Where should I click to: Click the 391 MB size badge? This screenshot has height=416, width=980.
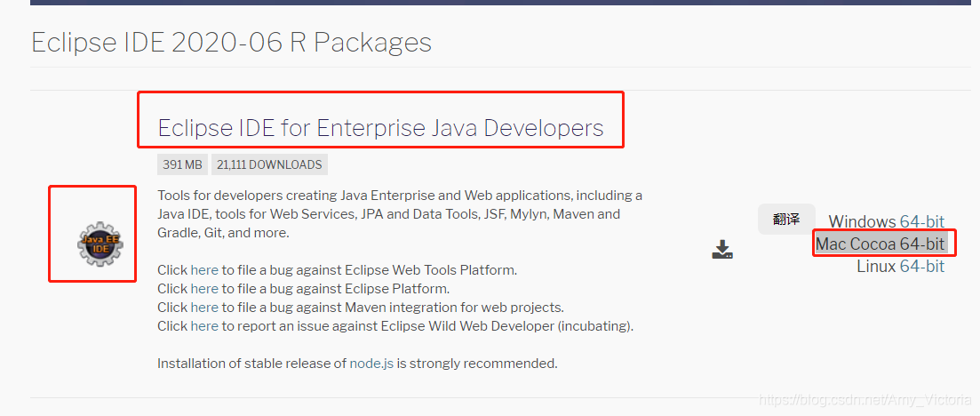(182, 165)
